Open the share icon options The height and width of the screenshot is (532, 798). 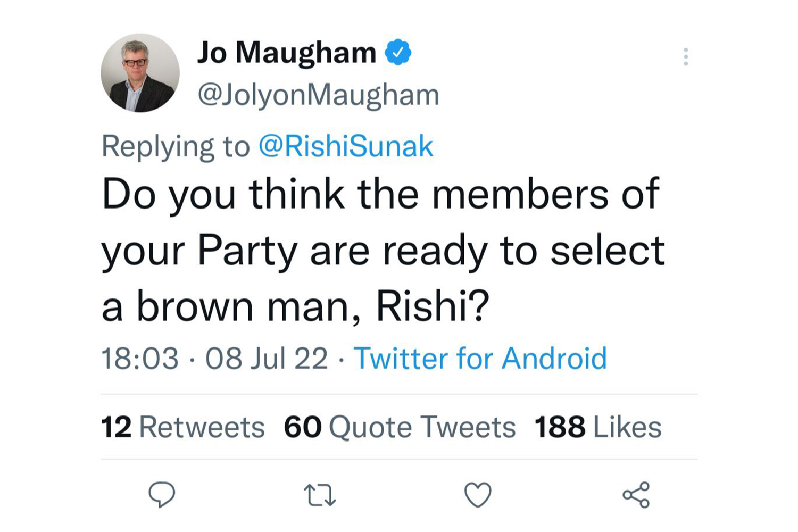point(636,495)
